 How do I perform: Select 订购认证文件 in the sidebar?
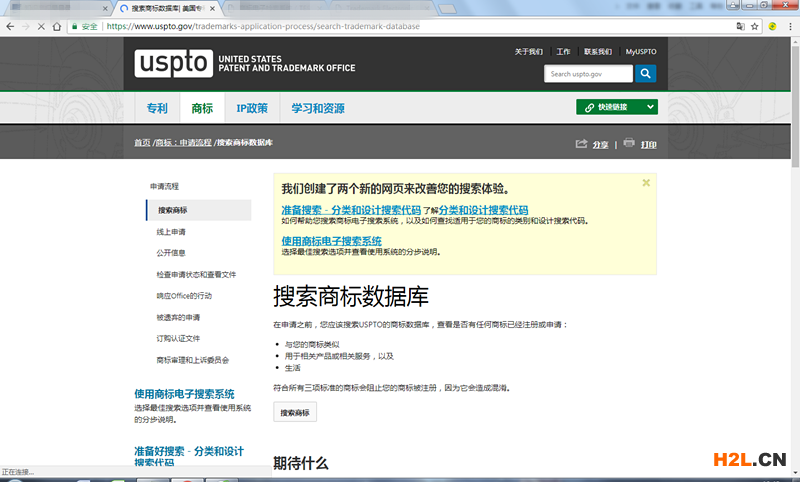[178, 339]
